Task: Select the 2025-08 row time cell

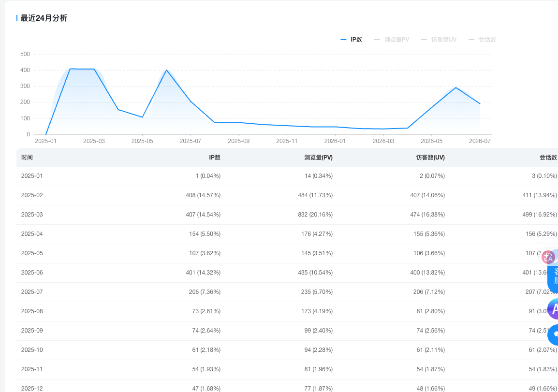Action: point(32,311)
